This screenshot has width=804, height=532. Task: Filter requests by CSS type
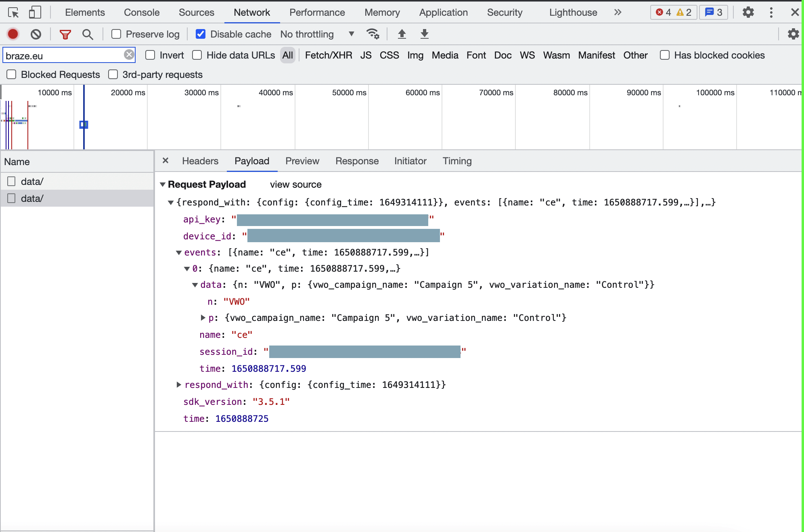click(x=389, y=55)
